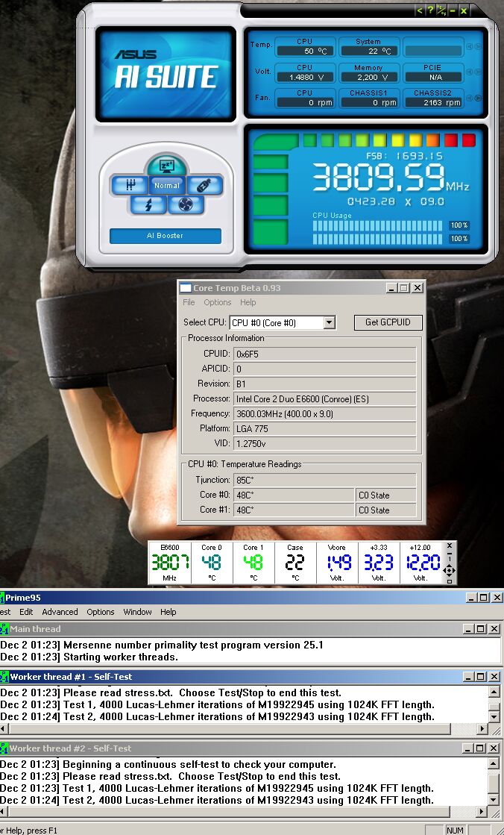The width and height of the screenshot is (504, 835).
Task: Click the 3809.59 MHz frequency display
Action: [x=390, y=178]
